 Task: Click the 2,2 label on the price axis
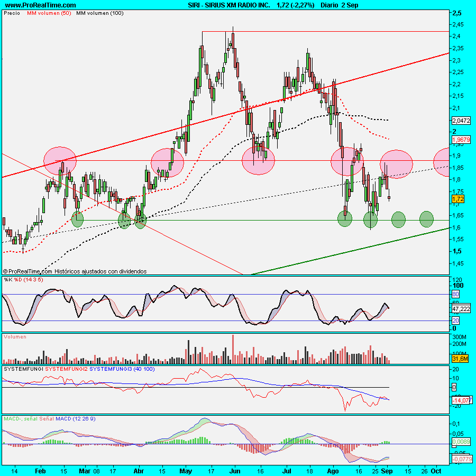coord(456,84)
